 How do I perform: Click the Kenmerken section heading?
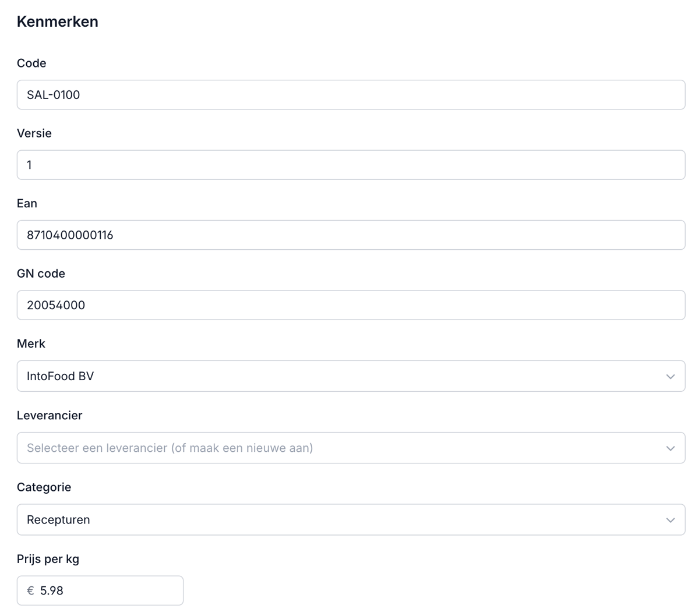pos(58,22)
